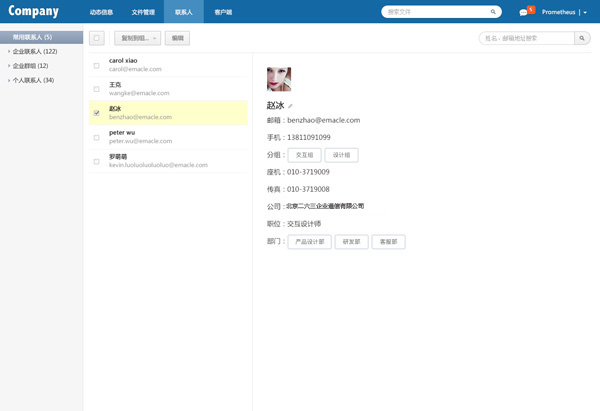
Task: Select the 交互组 group tag
Action: click(x=304, y=155)
